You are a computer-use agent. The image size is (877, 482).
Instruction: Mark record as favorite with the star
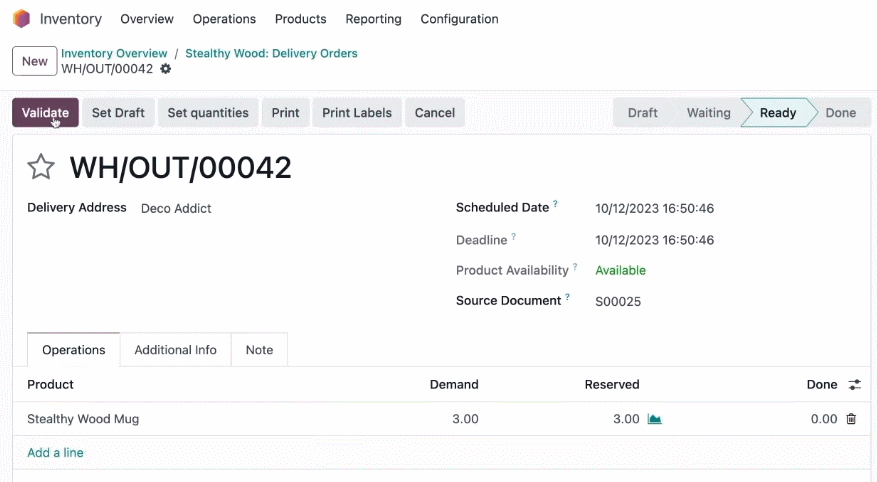(41, 167)
